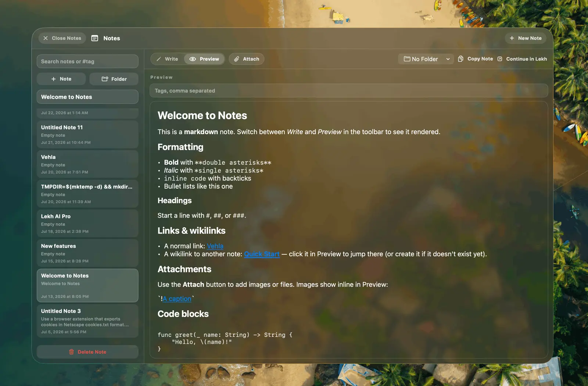Click the Welcome to Notes title field

(x=87, y=97)
